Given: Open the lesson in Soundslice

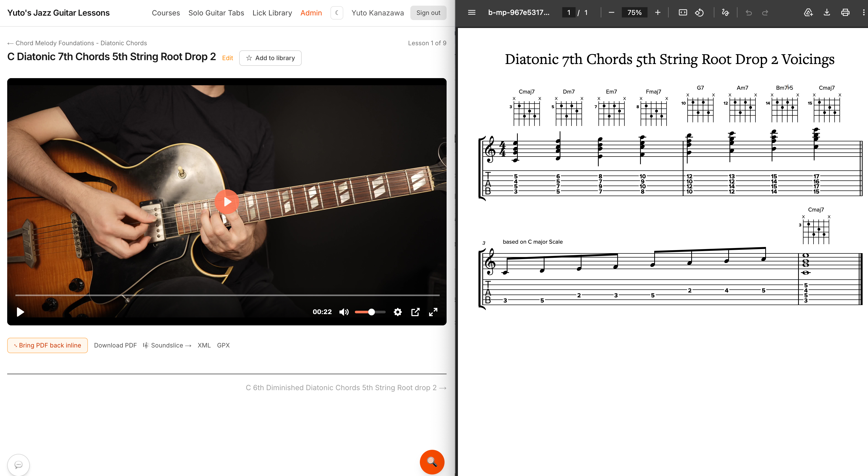Looking at the screenshot, I should tap(167, 345).
